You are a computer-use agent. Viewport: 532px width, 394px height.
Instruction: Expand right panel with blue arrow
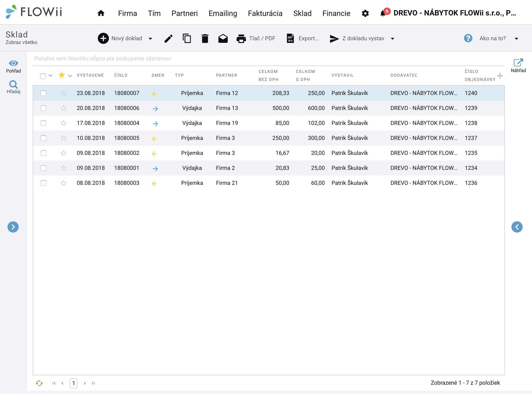517,227
